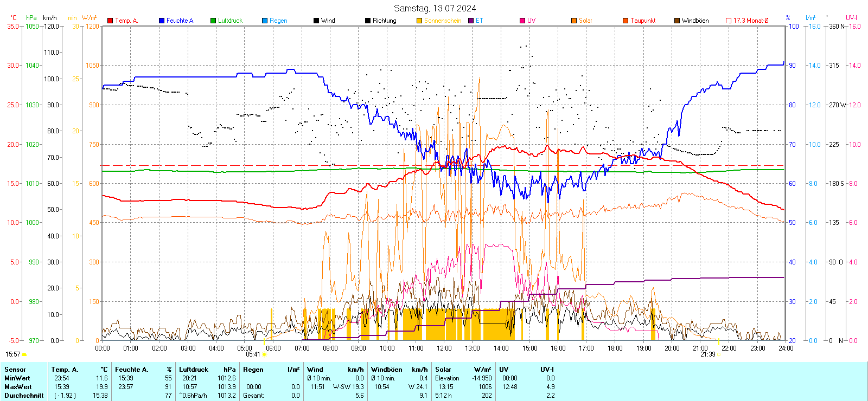This screenshot has width=868, height=401.
Task: Select the green Luftdruck legend marker
Action: tap(213, 21)
